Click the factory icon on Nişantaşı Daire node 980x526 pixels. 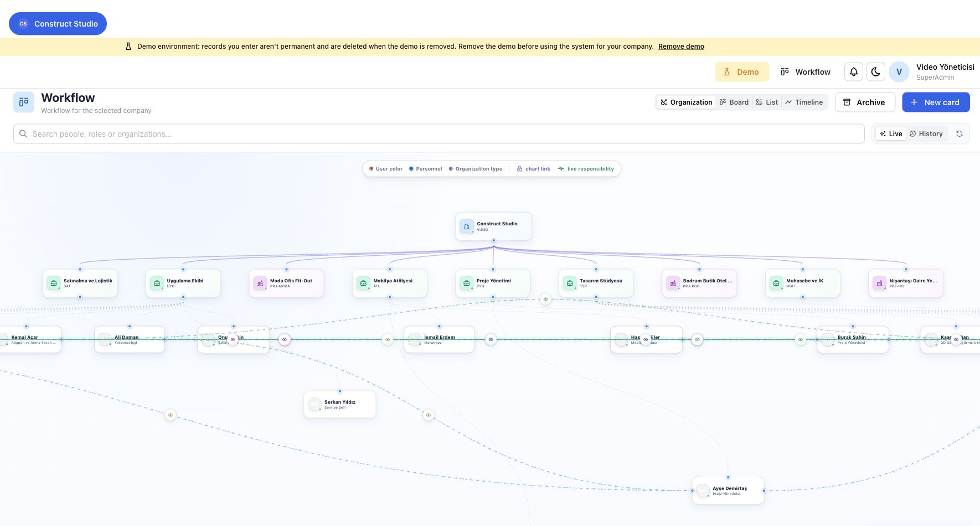(x=879, y=283)
